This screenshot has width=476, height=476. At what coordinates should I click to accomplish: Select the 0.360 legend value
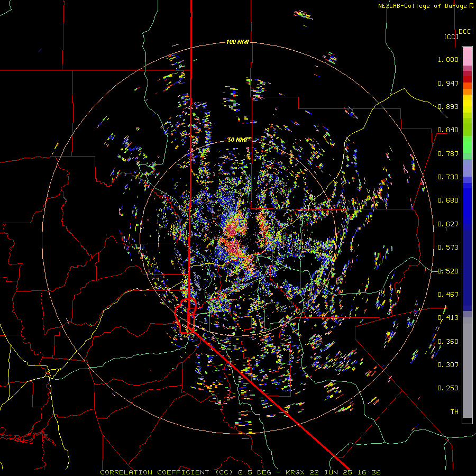point(448,342)
